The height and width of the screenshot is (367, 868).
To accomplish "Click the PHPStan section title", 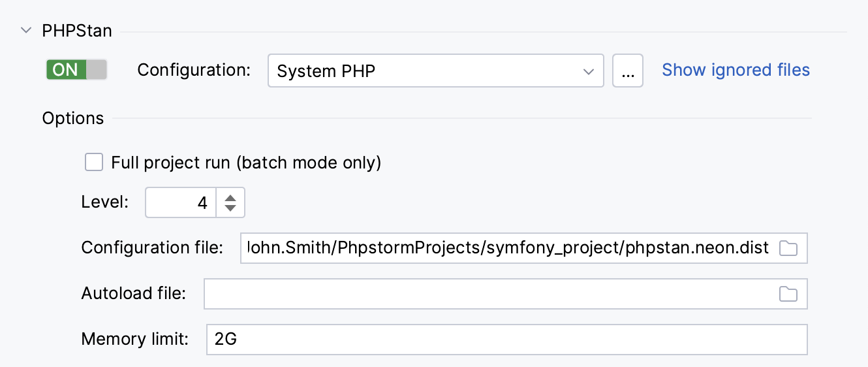I will tap(77, 31).
